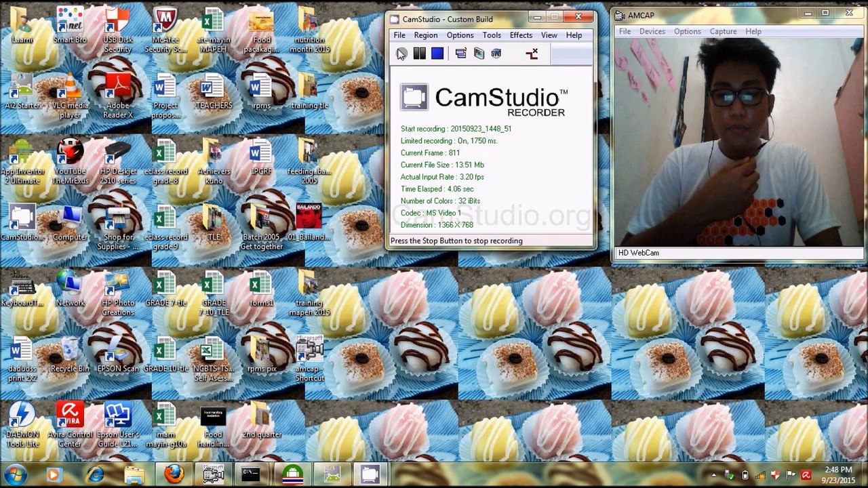Select the SWF producer icon
The image size is (868, 488).
(496, 54)
